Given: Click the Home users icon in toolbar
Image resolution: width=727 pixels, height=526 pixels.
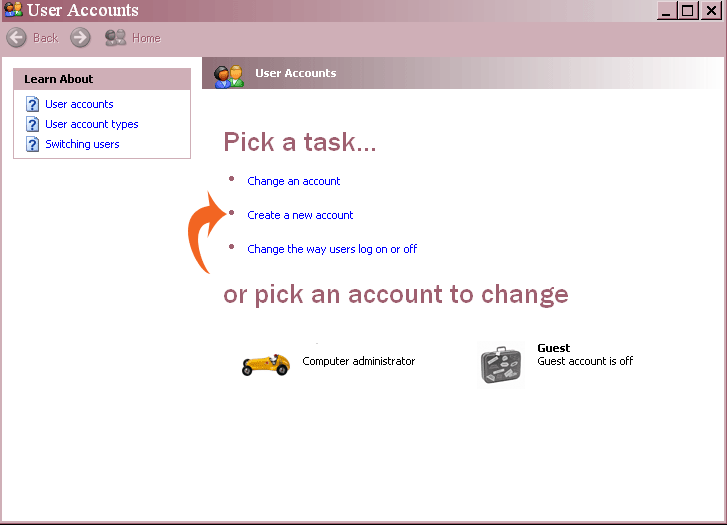Looking at the screenshot, I should click(x=115, y=38).
